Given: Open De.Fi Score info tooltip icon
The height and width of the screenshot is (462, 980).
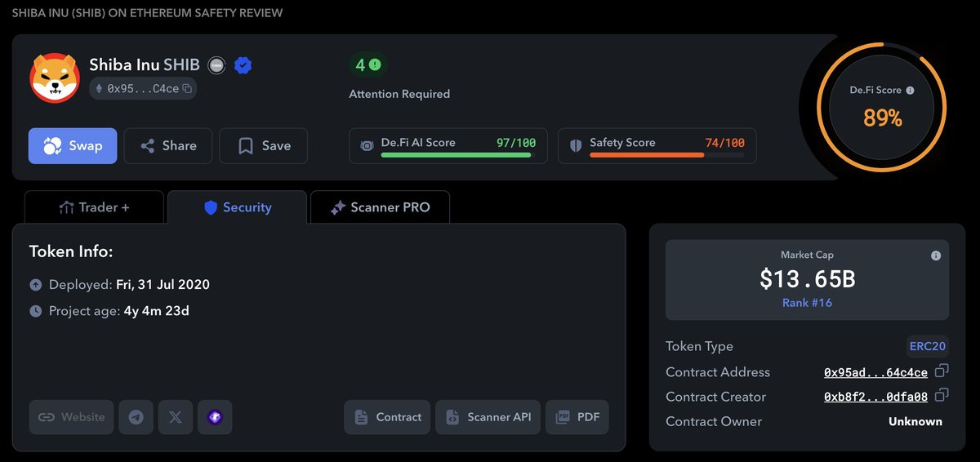Looking at the screenshot, I should click(910, 91).
